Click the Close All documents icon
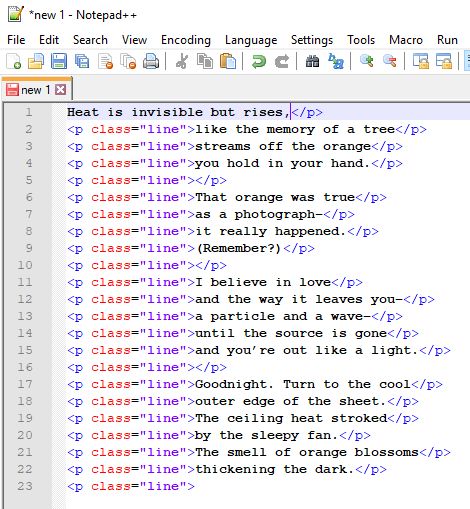 pyautogui.click(x=128, y=61)
